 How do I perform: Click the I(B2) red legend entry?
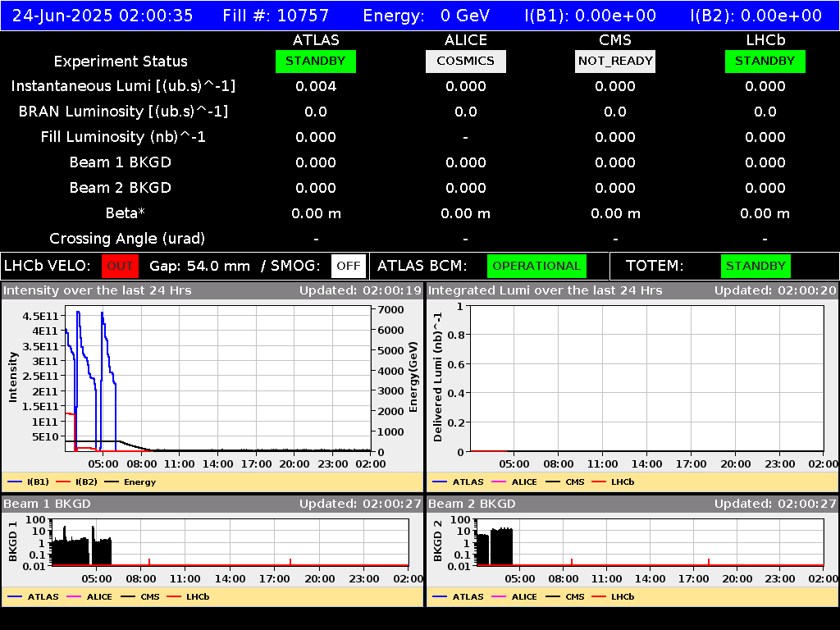tap(76, 482)
